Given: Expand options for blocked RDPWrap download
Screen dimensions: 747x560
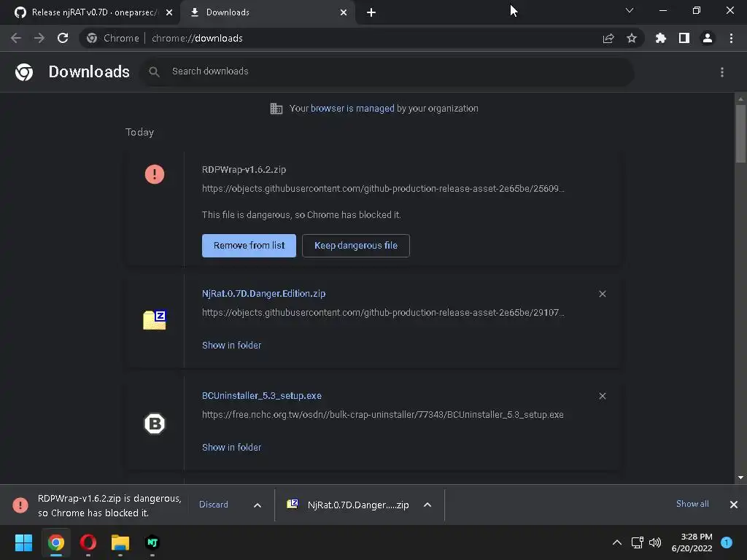Looking at the screenshot, I should [x=258, y=505].
